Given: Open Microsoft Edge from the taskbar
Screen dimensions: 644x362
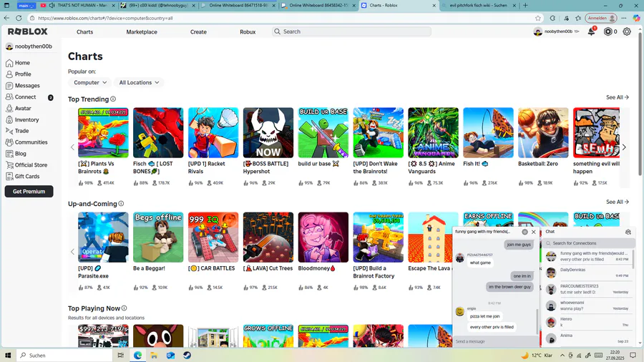Looking at the screenshot, I should point(137,356).
